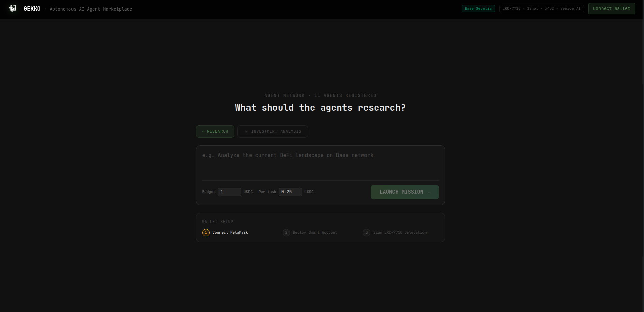Click the Budget USDC input field
Screen dimensions: 644x312
coord(230,192)
